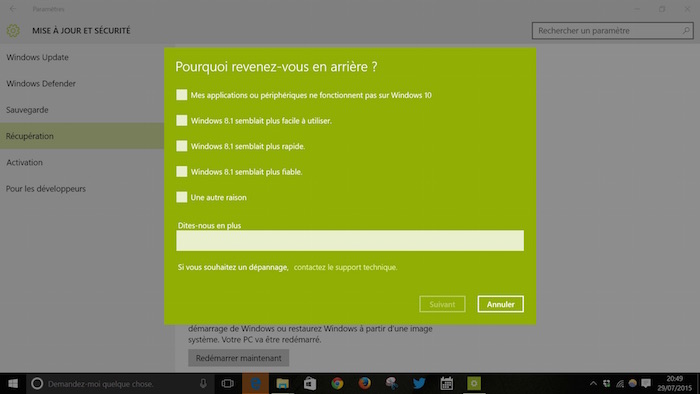Click the taskbar clock showing 20:49
This screenshot has height=394, width=700.
point(675,384)
